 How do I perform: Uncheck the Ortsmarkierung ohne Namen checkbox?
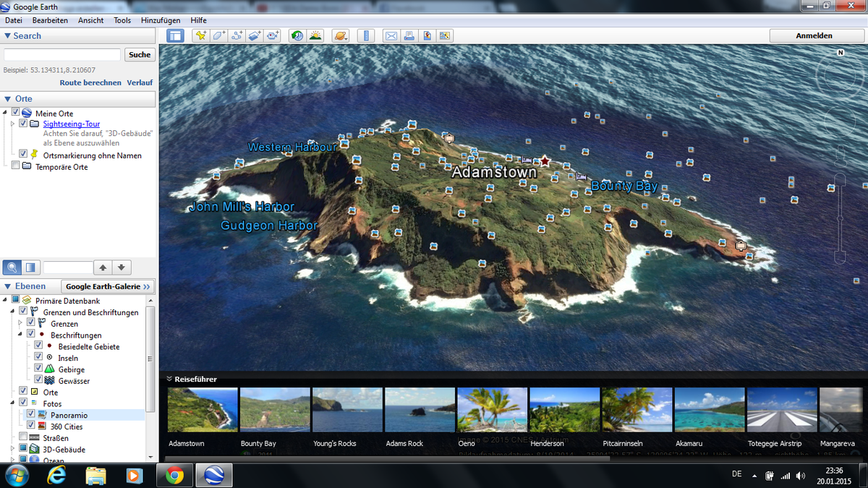click(x=23, y=154)
